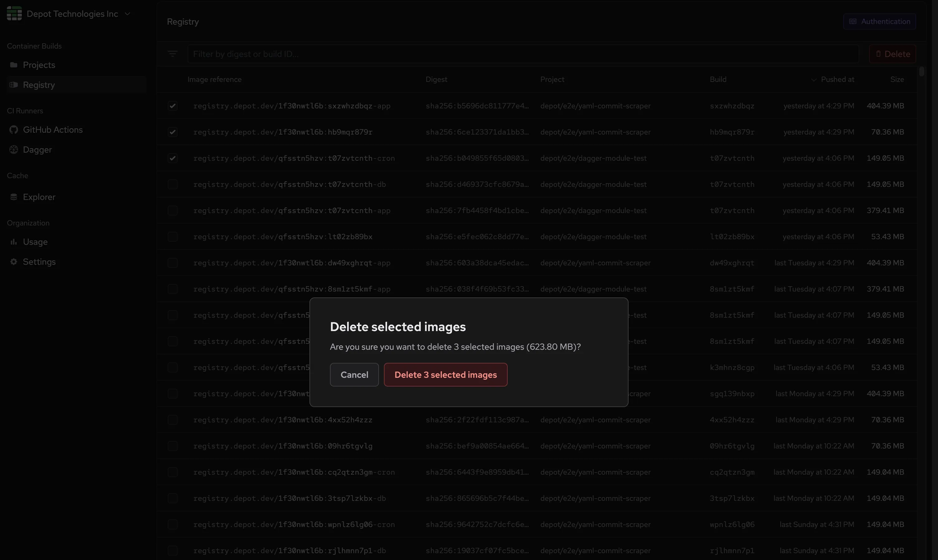Click the Depot logo icon

pos(14,14)
